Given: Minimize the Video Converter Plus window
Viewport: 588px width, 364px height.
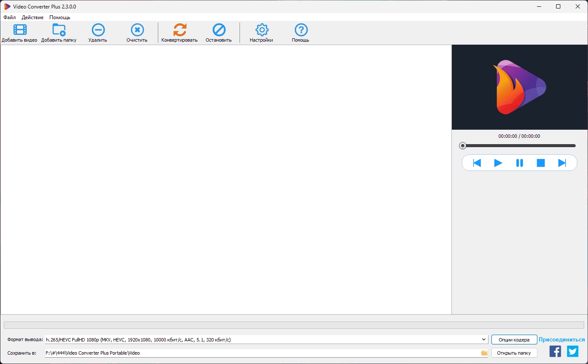Looking at the screenshot, I should click(x=539, y=7).
